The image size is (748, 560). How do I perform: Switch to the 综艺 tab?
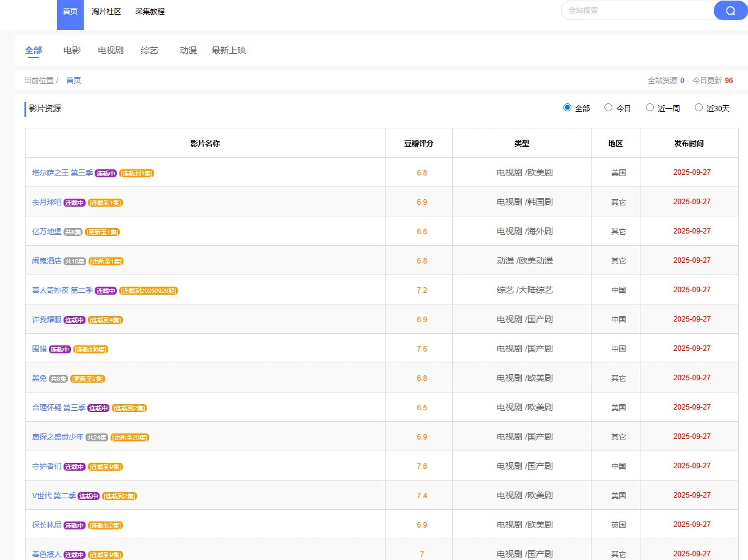click(149, 51)
